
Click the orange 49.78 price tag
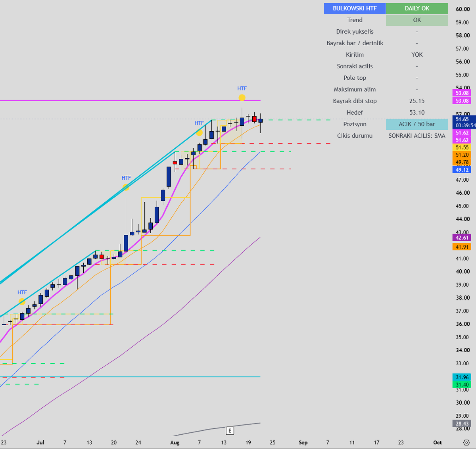[462, 162]
